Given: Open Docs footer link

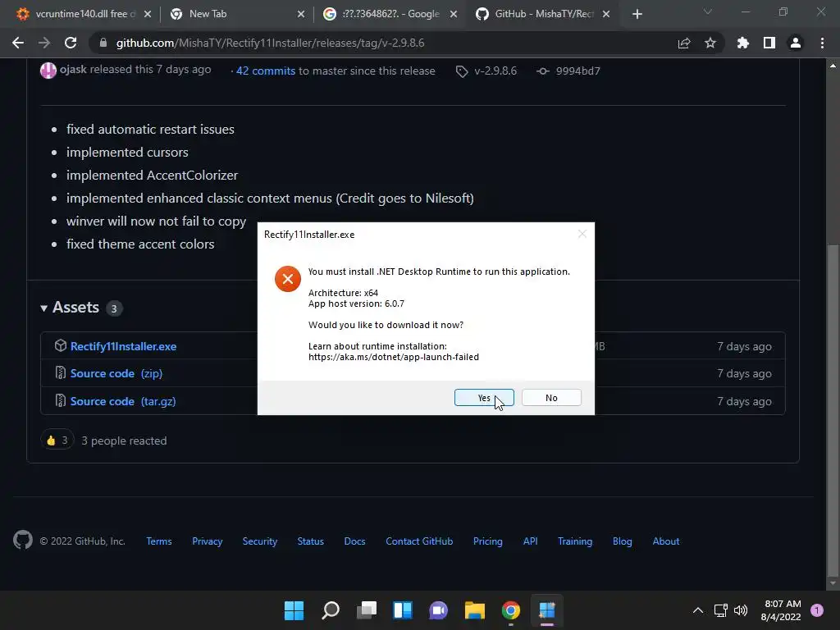Looking at the screenshot, I should 354,541.
